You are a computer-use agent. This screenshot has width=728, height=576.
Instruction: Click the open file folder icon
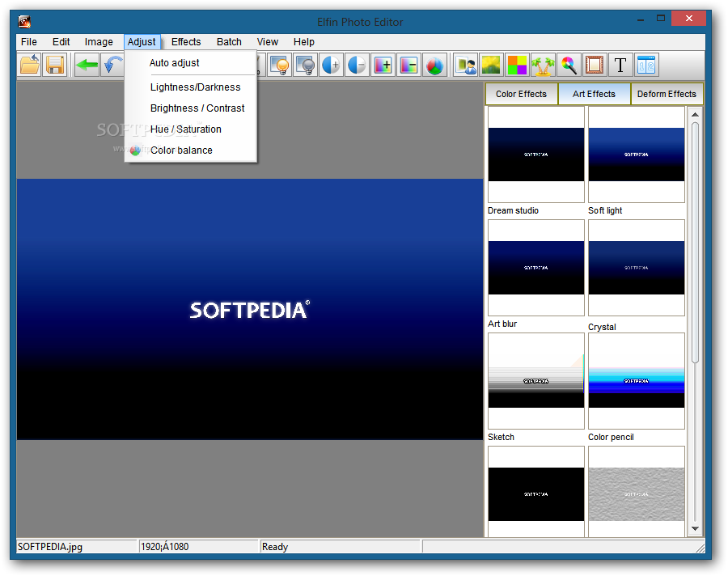[30, 65]
